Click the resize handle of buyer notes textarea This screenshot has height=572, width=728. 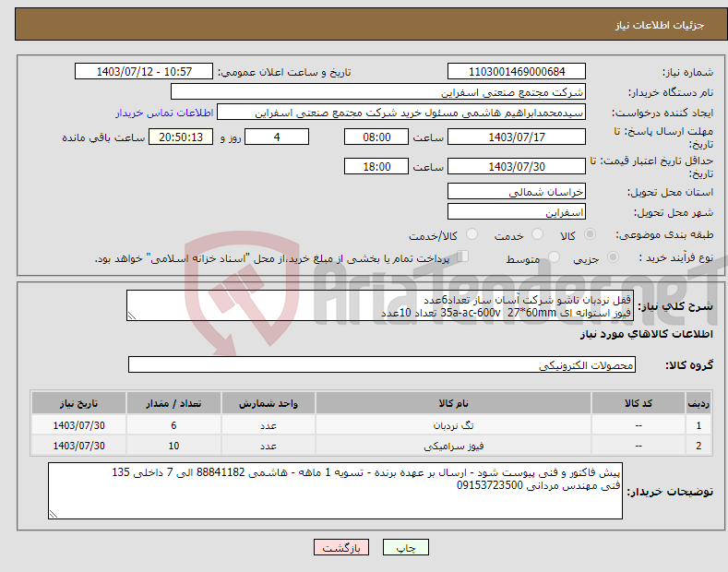coord(54,514)
